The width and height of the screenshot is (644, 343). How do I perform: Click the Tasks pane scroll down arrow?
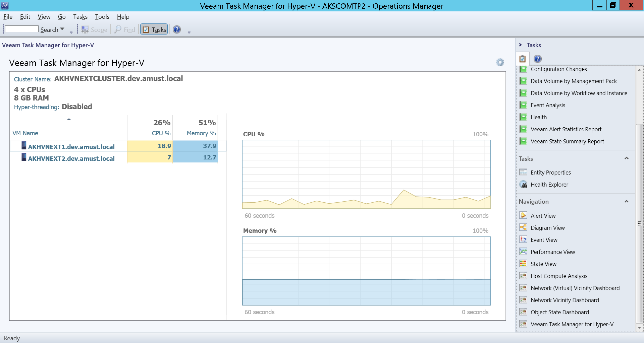click(x=639, y=328)
